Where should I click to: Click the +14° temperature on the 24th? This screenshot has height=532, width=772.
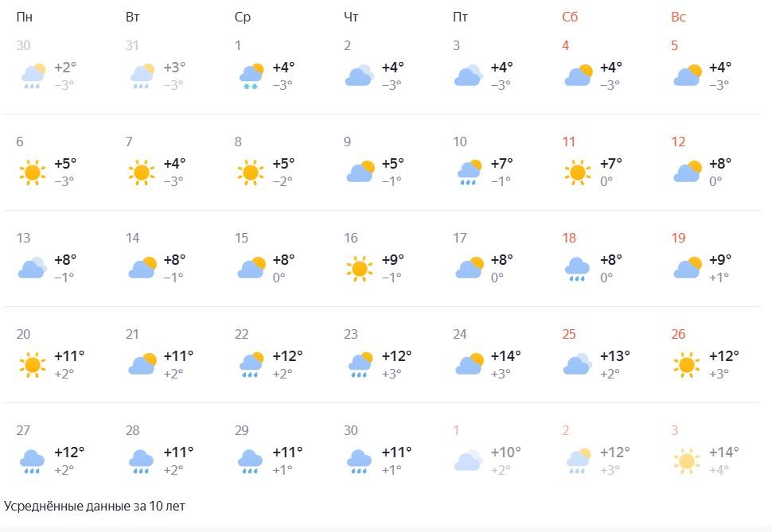505,355
